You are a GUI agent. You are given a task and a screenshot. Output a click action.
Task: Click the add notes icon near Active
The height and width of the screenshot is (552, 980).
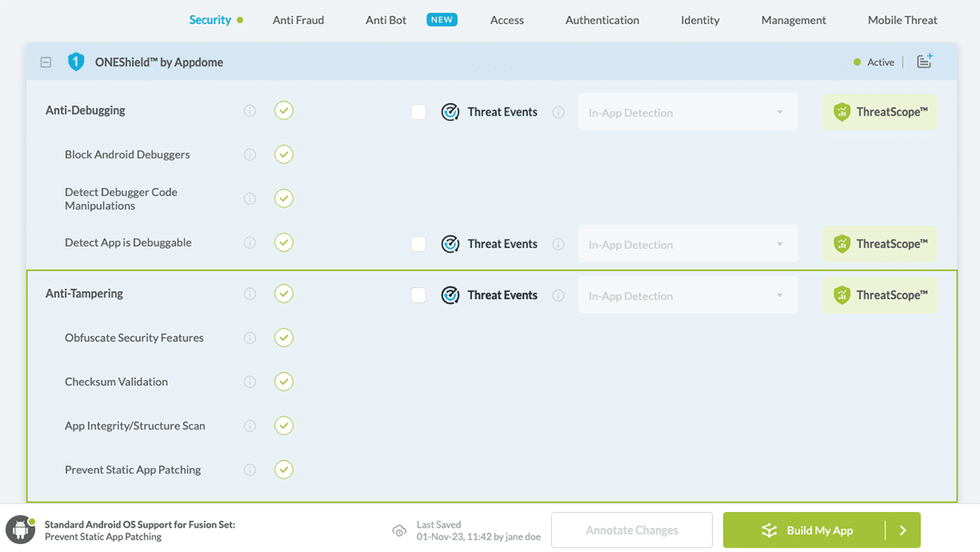tap(924, 61)
